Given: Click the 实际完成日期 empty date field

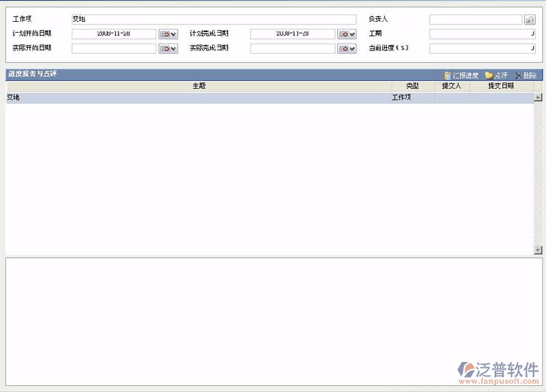Looking at the screenshot, I should (293, 48).
